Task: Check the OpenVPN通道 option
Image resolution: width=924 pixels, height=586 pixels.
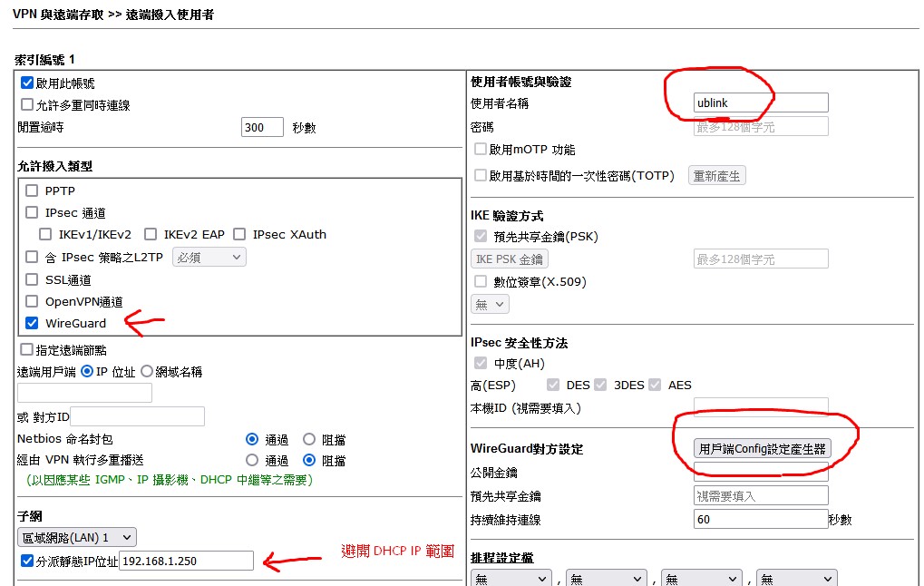Action: 33,301
